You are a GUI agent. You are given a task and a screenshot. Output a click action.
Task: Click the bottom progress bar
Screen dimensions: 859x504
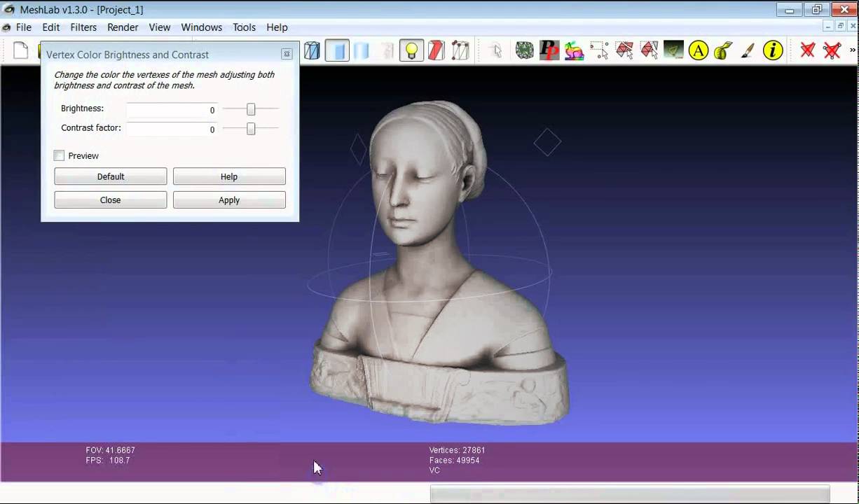pyautogui.click(x=630, y=494)
